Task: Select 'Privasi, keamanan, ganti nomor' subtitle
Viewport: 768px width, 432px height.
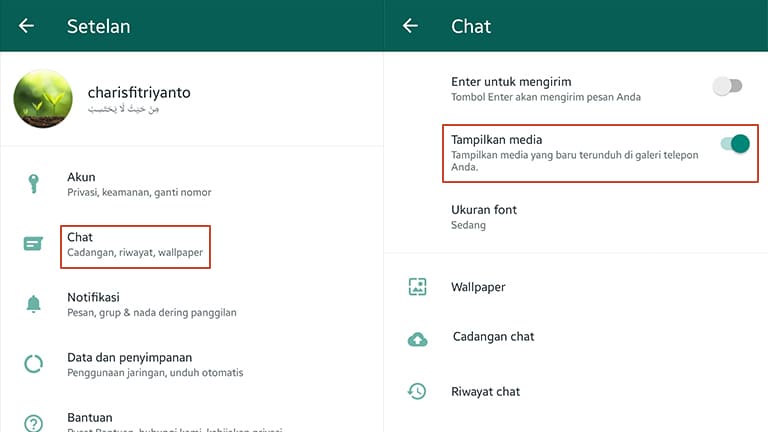Action: [139, 192]
